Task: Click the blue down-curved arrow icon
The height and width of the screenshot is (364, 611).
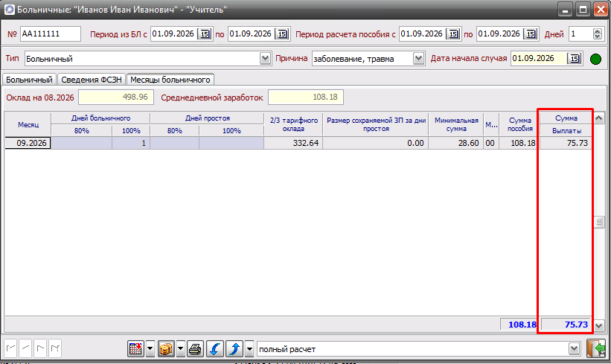Action: (x=215, y=348)
